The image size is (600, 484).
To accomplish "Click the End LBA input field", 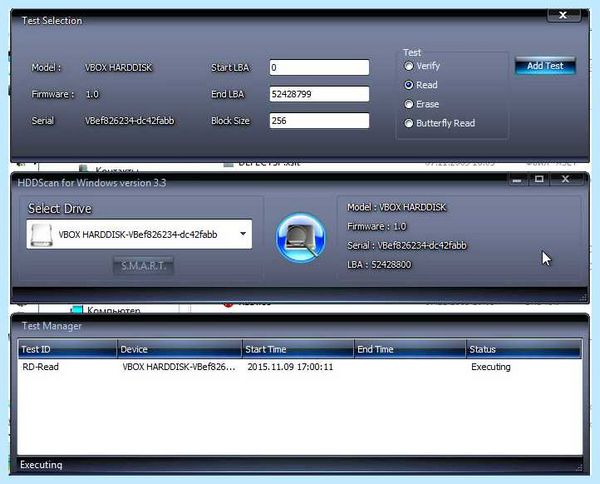I will (x=320, y=94).
